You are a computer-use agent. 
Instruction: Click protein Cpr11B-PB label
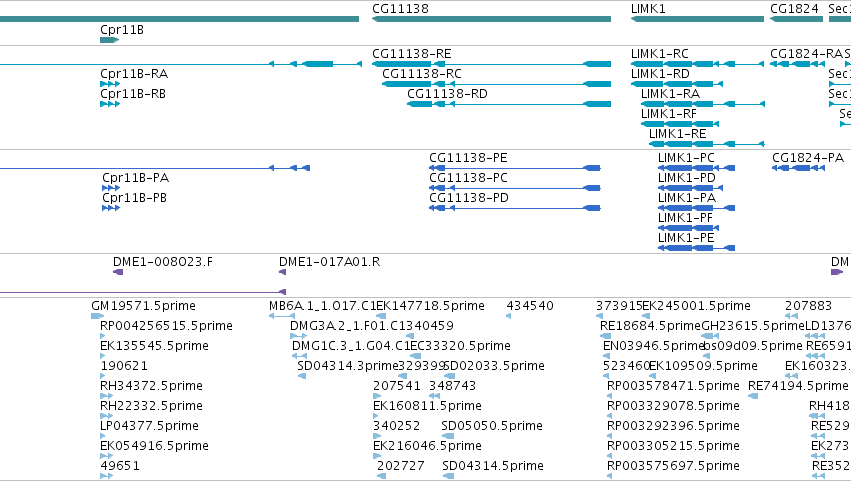135,198
